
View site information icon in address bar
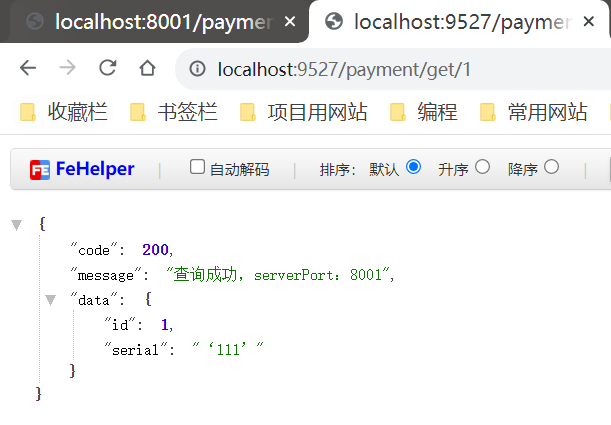click(197, 69)
